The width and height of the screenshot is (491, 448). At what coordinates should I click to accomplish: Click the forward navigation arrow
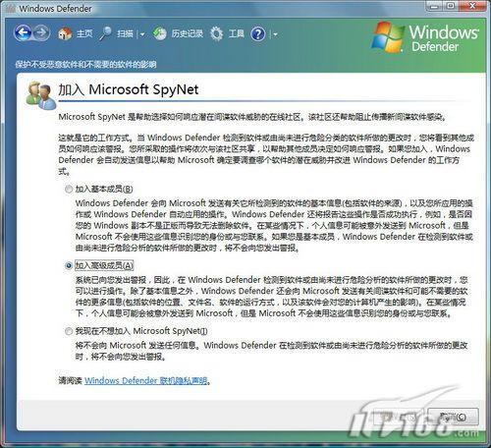[41, 32]
